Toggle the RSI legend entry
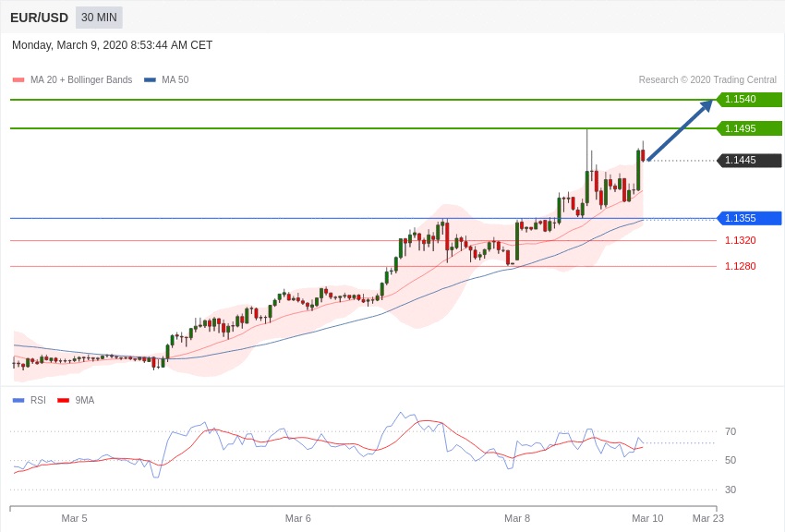The width and height of the screenshot is (785, 532). click(38, 401)
